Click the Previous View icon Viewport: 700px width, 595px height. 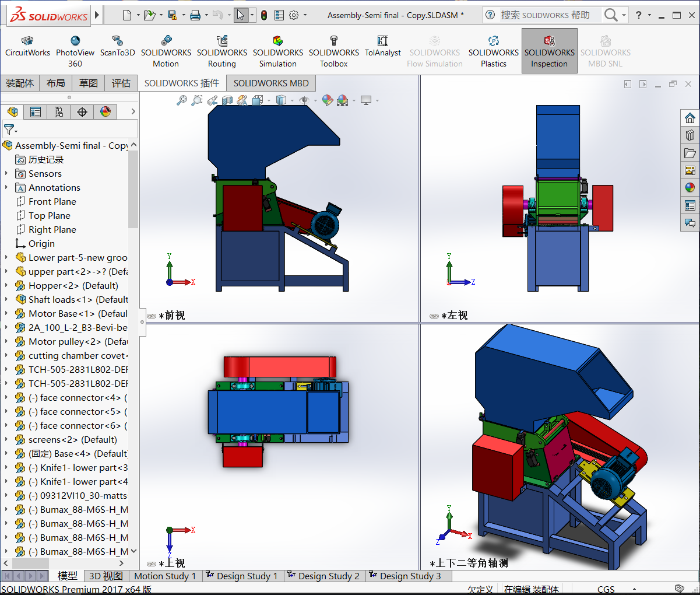212,100
